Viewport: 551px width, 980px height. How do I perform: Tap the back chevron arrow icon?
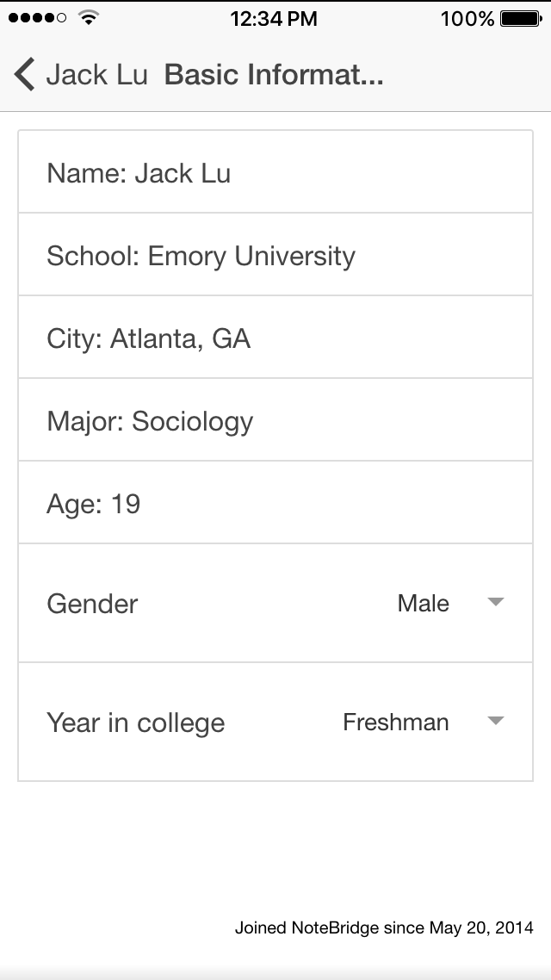25,75
